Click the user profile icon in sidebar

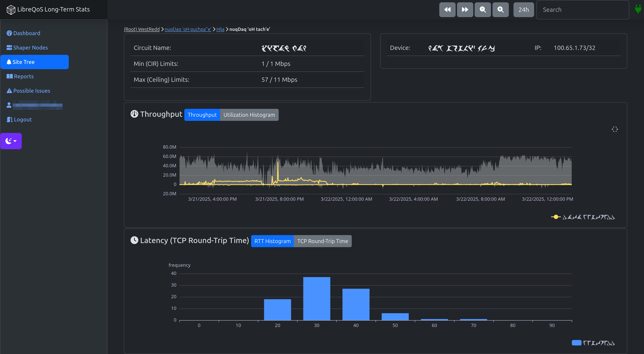click(x=9, y=105)
